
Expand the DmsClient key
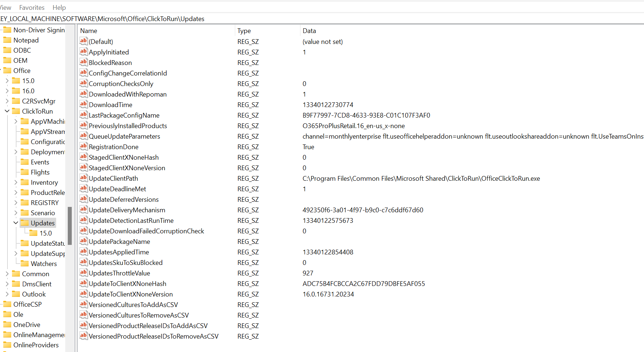click(7, 284)
